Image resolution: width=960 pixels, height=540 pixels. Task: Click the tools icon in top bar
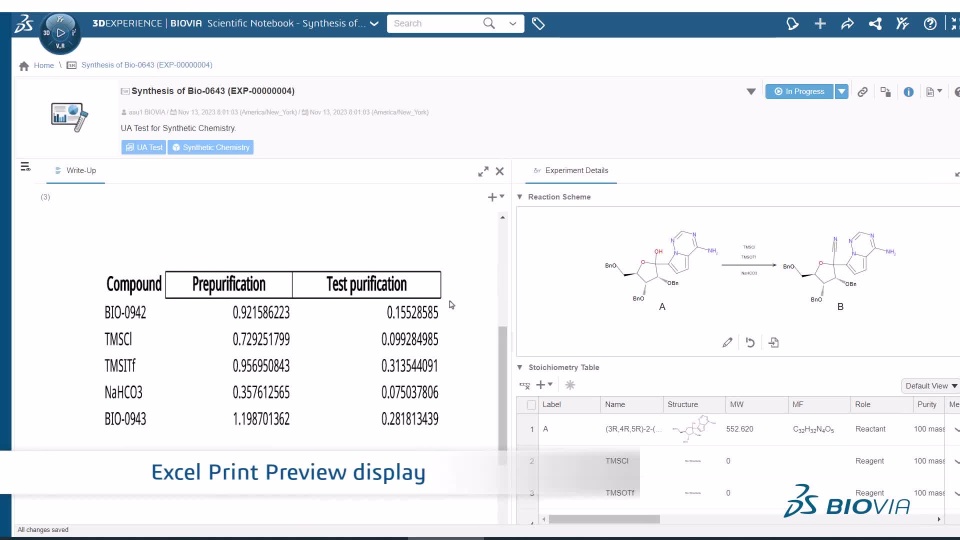[x=902, y=24]
